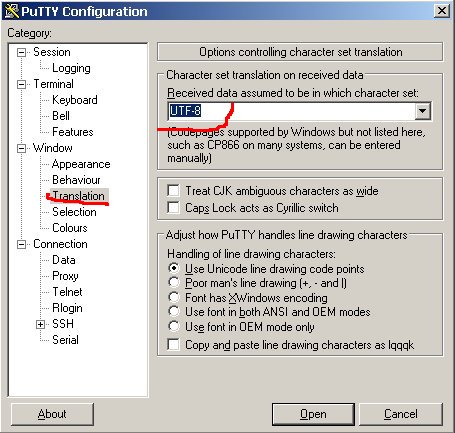This screenshot has width=455, height=433.
Task: Check Copy and paste line drawing as lqqqk
Action: click(173, 344)
